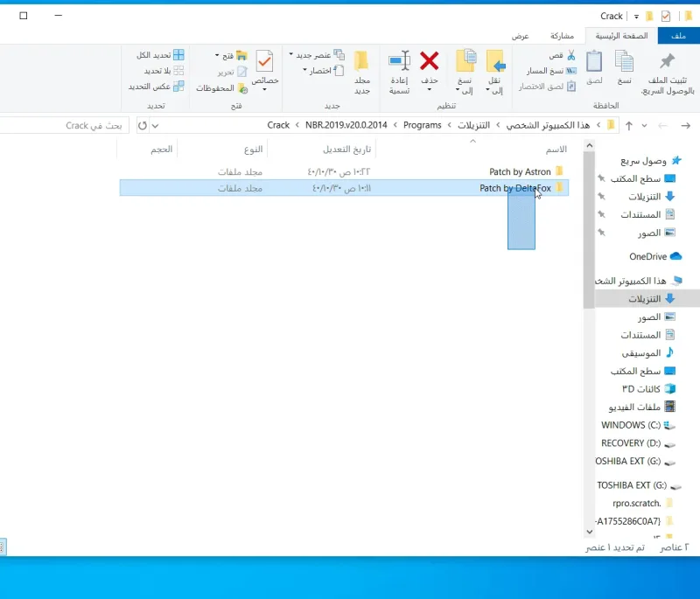Switch to the View (عرض) tab
The width and height of the screenshot is (700, 599).
pos(520,36)
